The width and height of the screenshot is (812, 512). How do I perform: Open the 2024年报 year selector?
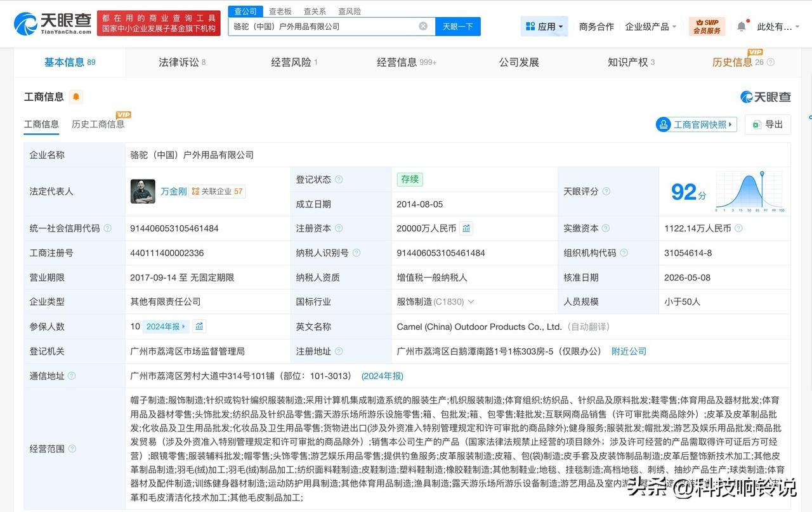tap(166, 327)
